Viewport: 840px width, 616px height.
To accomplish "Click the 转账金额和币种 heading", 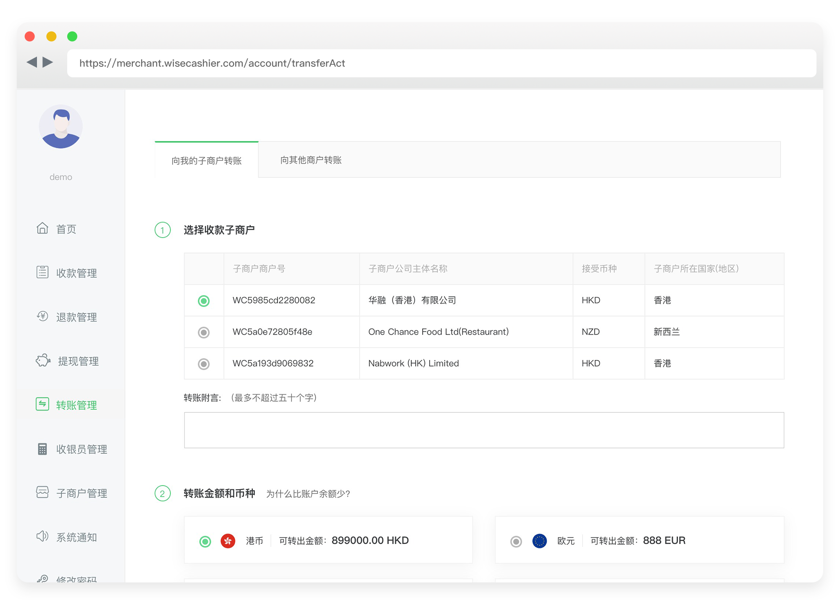I will [x=219, y=493].
